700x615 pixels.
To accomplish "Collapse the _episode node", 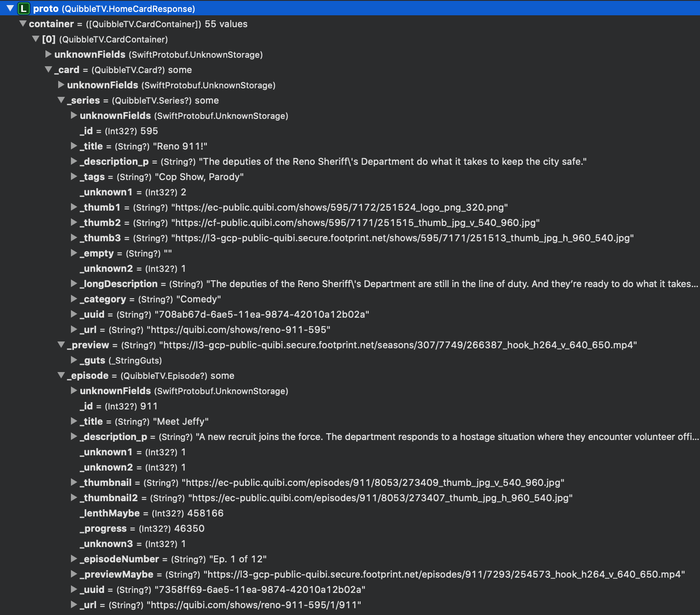I will pyautogui.click(x=61, y=375).
